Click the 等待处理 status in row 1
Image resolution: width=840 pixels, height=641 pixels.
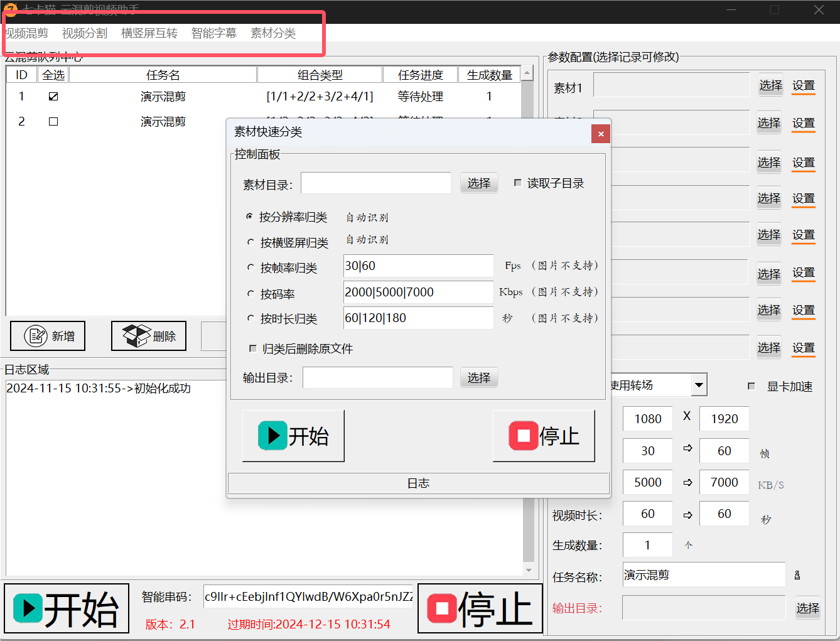tap(421, 96)
